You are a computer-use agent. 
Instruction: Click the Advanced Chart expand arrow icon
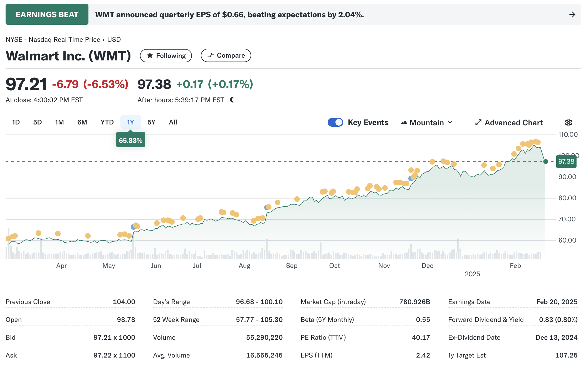(478, 123)
